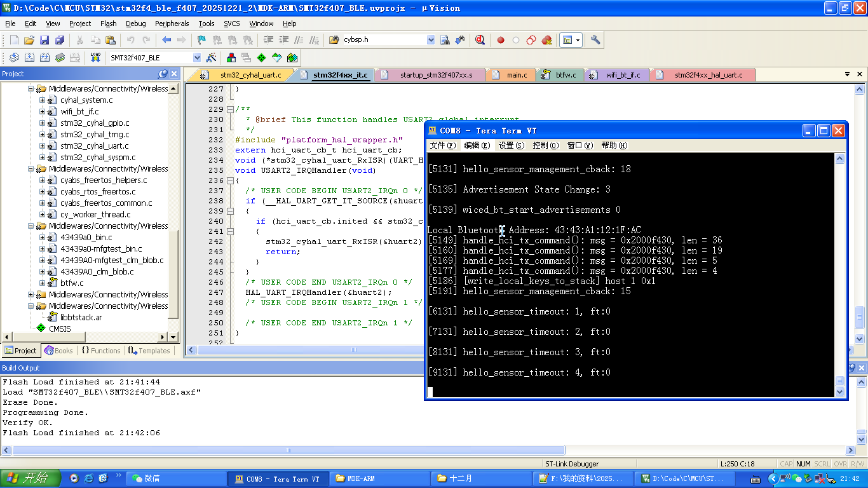This screenshot has width=868, height=488.
Task: Switch to the main.c editor tab
Action: [516, 75]
